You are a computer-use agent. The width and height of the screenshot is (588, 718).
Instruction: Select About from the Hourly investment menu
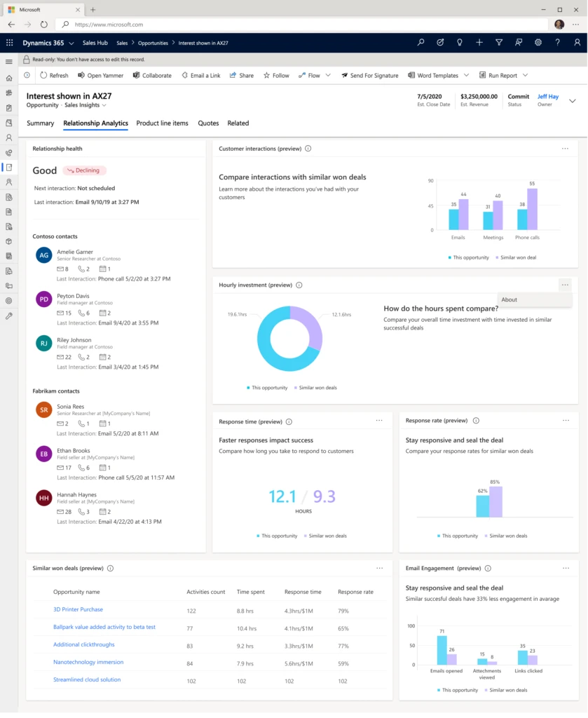510,299
